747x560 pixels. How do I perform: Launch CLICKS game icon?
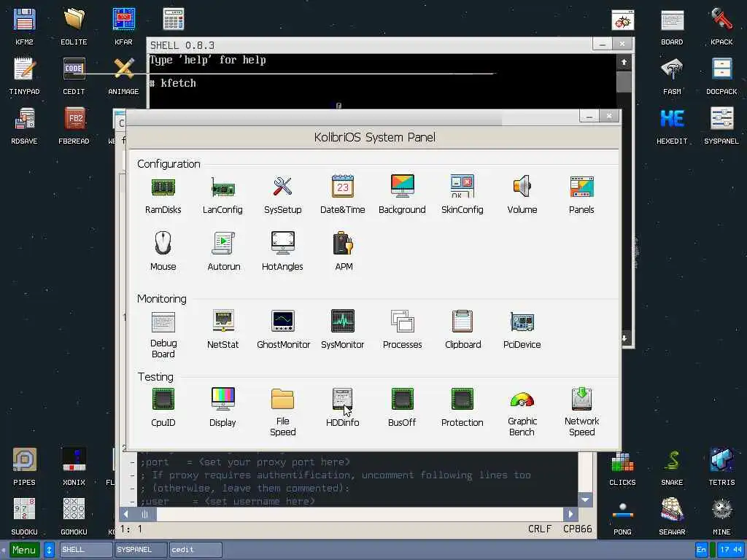(623, 467)
